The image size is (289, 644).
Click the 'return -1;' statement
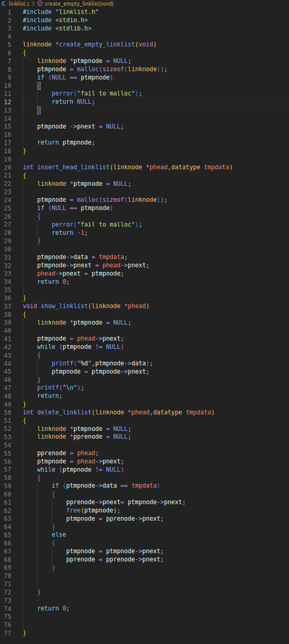[70, 233]
